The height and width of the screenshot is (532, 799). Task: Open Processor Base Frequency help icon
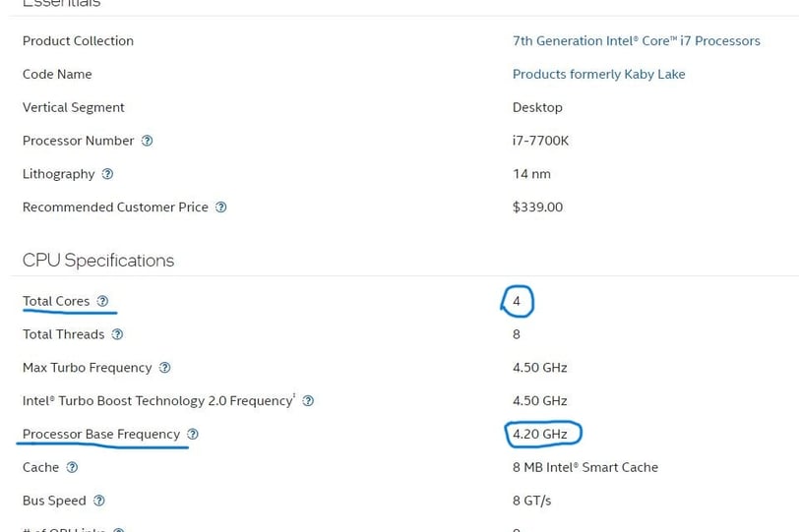pos(193,435)
